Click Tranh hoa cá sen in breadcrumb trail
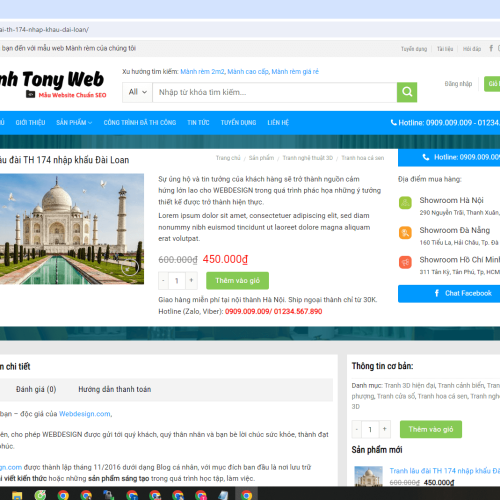 (x=363, y=158)
